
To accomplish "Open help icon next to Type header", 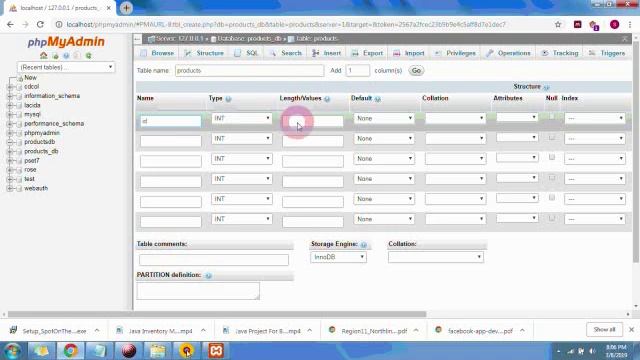I will (x=228, y=99).
